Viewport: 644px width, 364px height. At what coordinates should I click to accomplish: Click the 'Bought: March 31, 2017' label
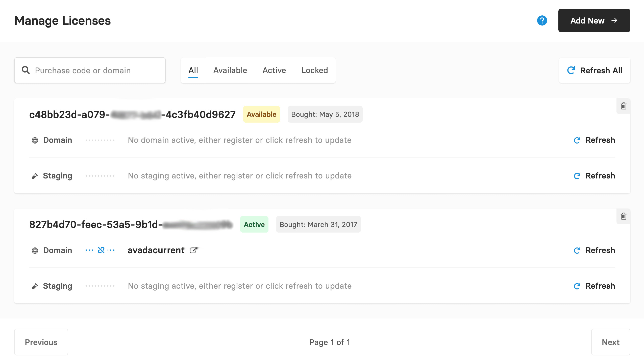tap(318, 224)
